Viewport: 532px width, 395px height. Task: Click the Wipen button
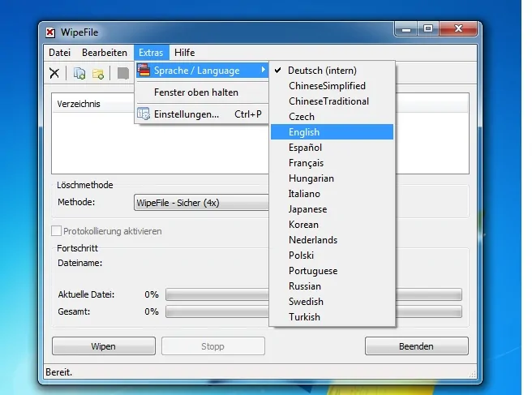tap(104, 346)
